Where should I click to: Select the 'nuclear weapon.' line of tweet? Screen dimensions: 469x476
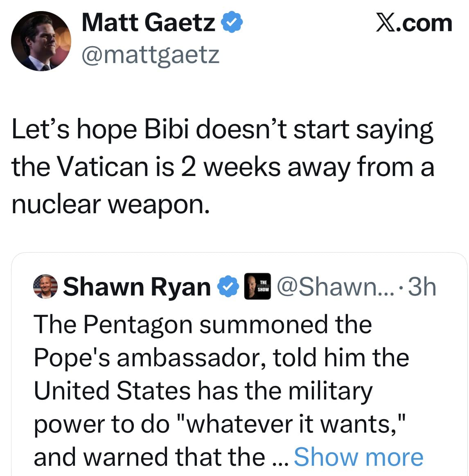click(110, 203)
